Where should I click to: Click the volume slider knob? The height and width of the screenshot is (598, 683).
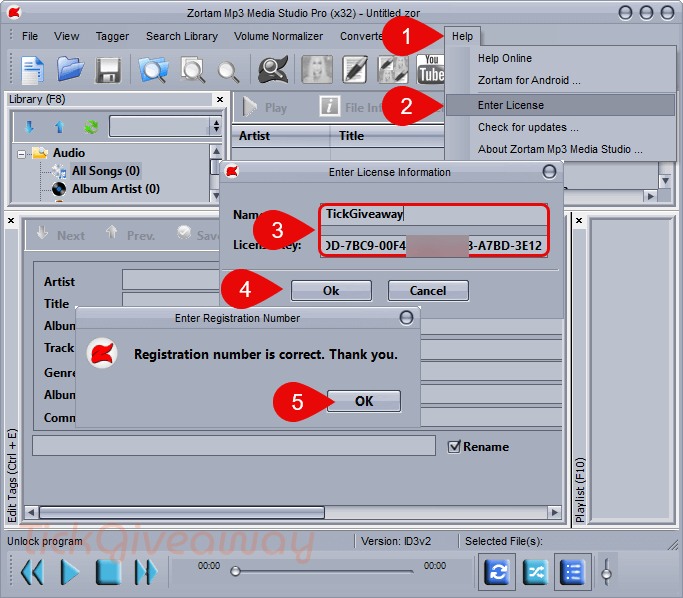click(x=606, y=574)
